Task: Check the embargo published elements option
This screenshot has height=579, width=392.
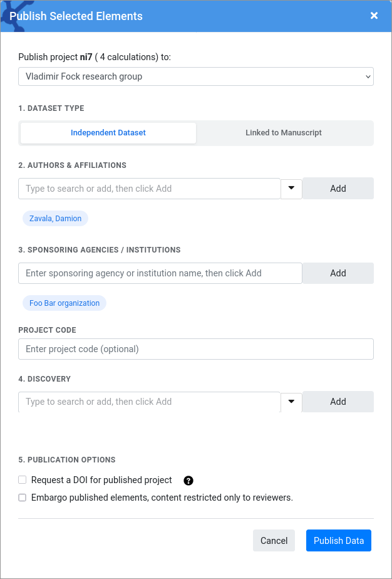Action: click(22, 497)
